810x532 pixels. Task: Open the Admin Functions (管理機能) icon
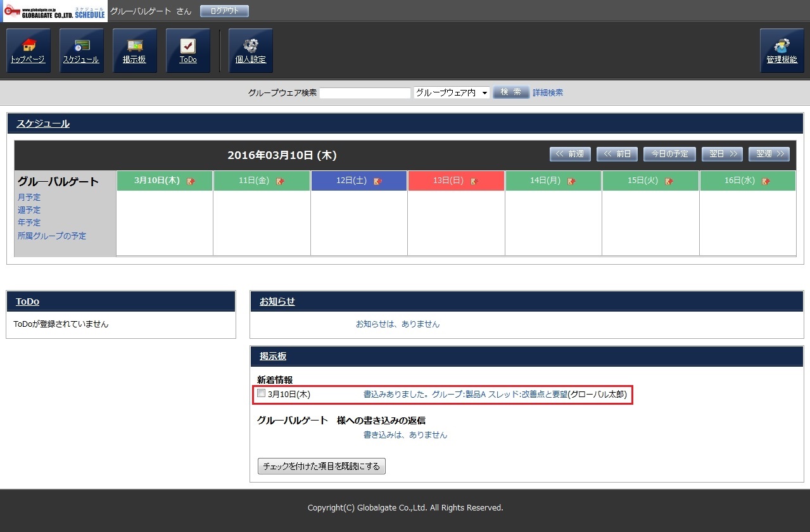(x=782, y=51)
